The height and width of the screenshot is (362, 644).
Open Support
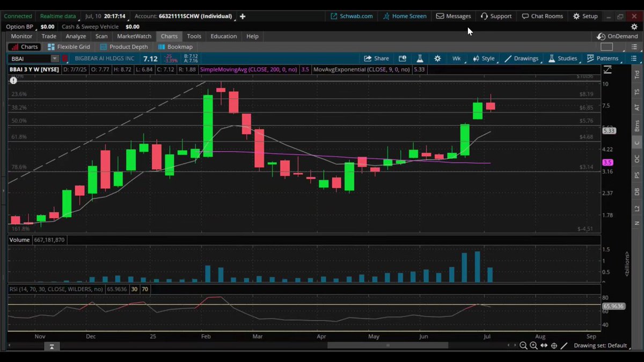(496, 16)
